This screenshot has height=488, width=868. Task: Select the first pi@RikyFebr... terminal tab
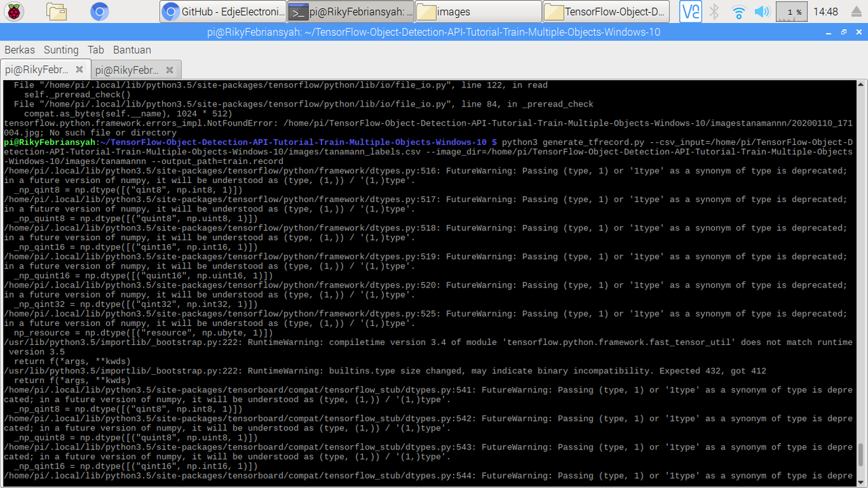(45, 69)
